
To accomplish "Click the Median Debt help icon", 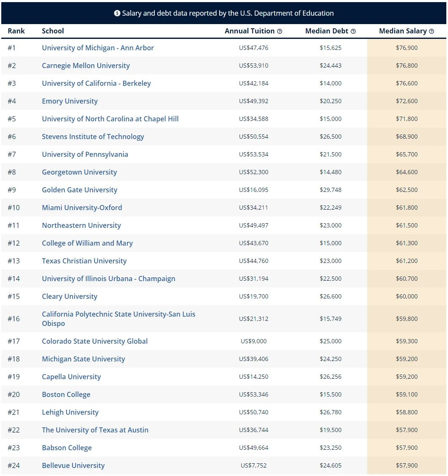I will point(353,31).
